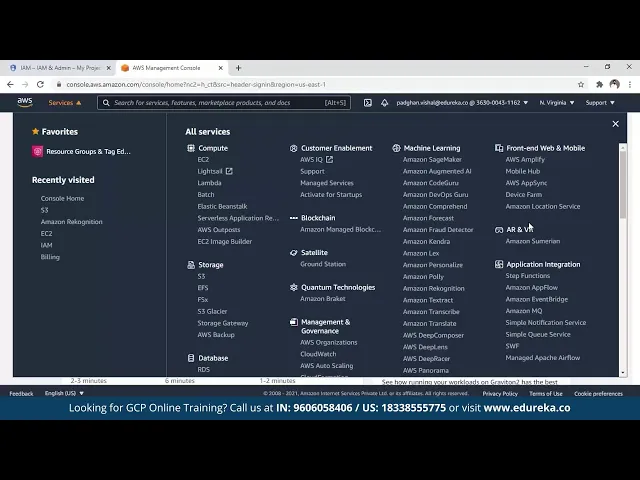640x480 pixels.
Task: Click the Application Integration category icon
Action: pos(499,264)
